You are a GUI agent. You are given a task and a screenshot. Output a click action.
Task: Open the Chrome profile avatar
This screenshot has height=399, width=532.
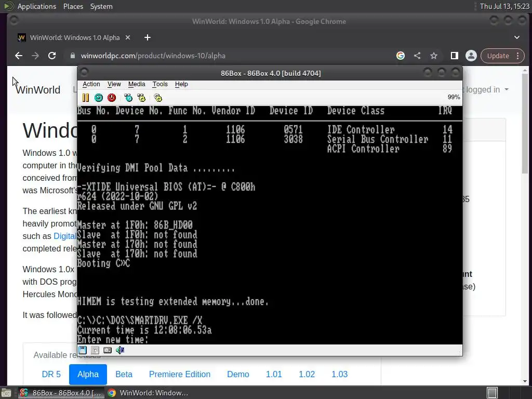tap(471, 56)
